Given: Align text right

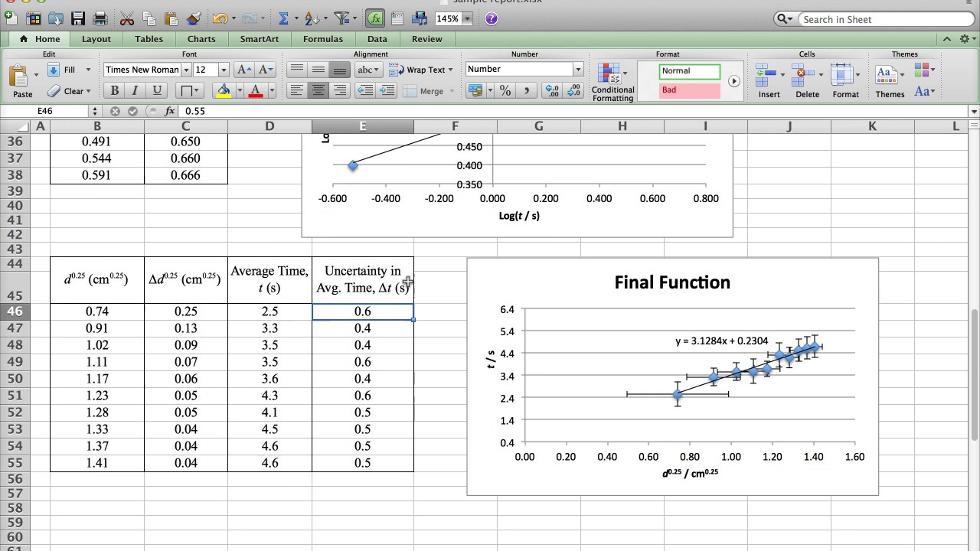Looking at the screenshot, I should [339, 90].
